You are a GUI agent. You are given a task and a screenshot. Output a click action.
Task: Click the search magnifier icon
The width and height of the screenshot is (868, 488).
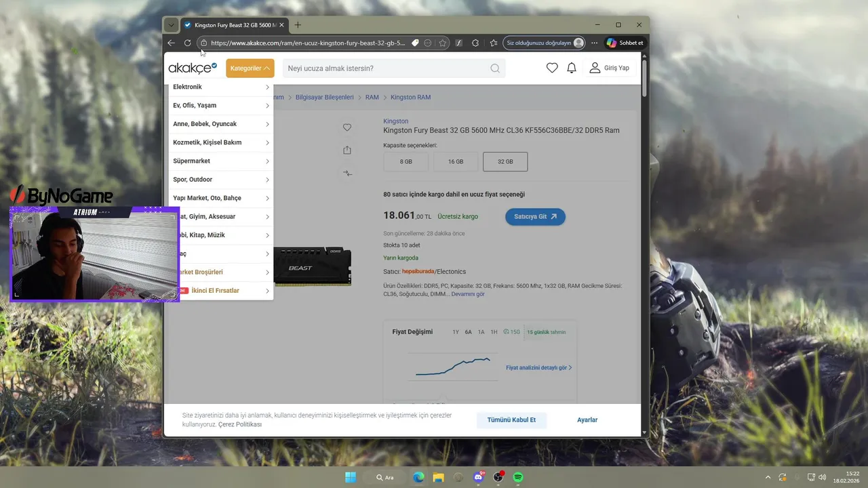click(x=495, y=68)
